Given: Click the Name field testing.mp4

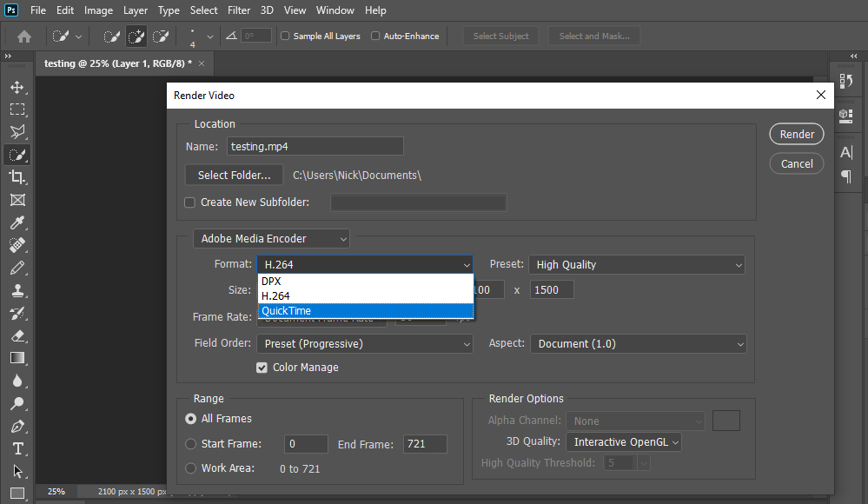Looking at the screenshot, I should (315, 147).
